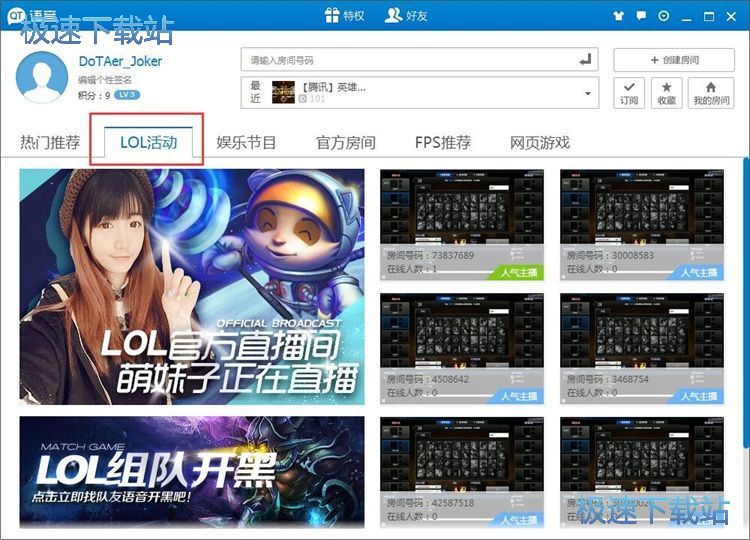This screenshot has width=750, height=540.
Task: Expand the recent rooms dropdown arrow
Action: (588, 93)
